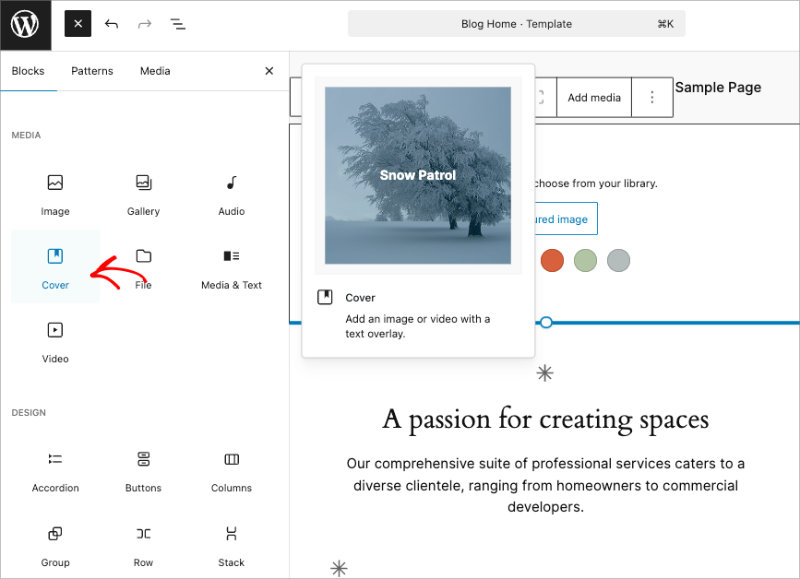Insert the Image block

click(55, 193)
